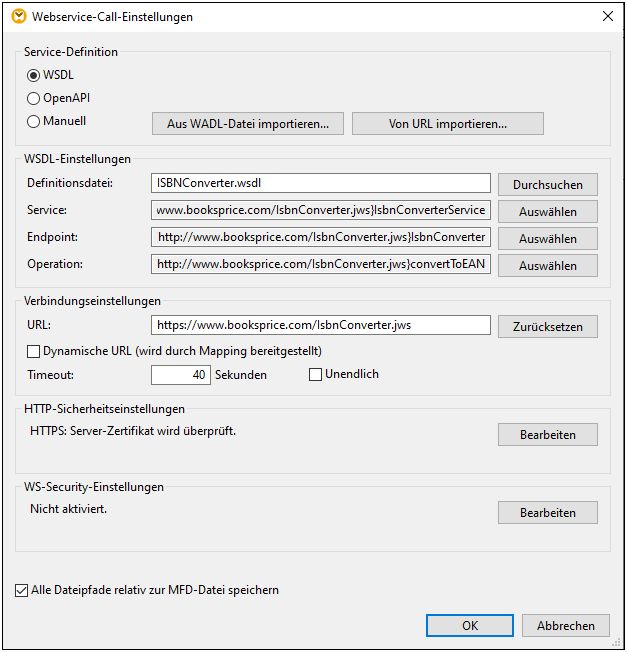Click Auswählen next to Service
The width and height of the screenshot is (627, 652).
pos(548,211)
